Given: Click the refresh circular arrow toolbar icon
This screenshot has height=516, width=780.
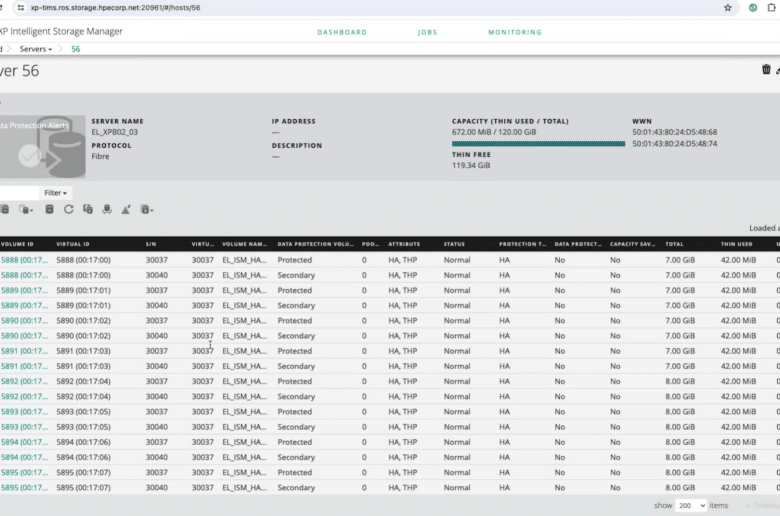Looking at the screenshot, I should point(69,209).
